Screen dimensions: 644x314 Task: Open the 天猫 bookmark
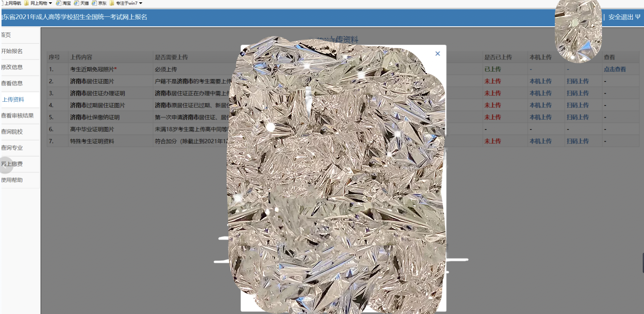coord(81,3)
